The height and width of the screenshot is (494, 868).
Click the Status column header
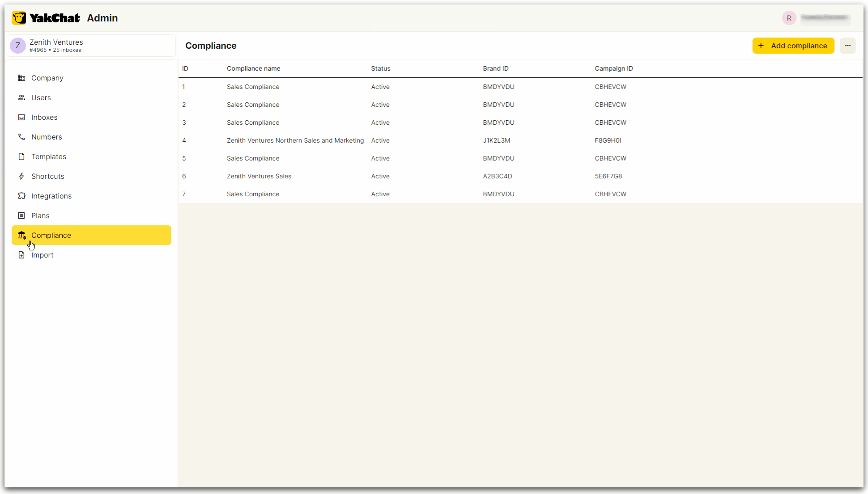(x=380, y=68)
